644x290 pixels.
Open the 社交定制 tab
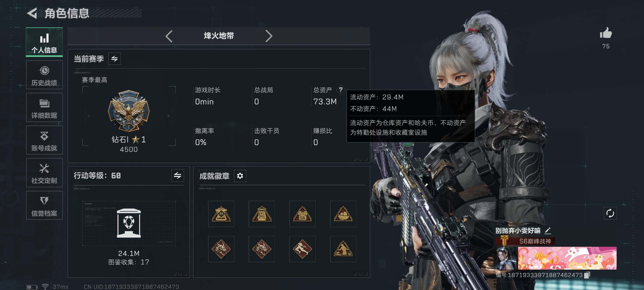pyautogui.click(x=44, y=173)
